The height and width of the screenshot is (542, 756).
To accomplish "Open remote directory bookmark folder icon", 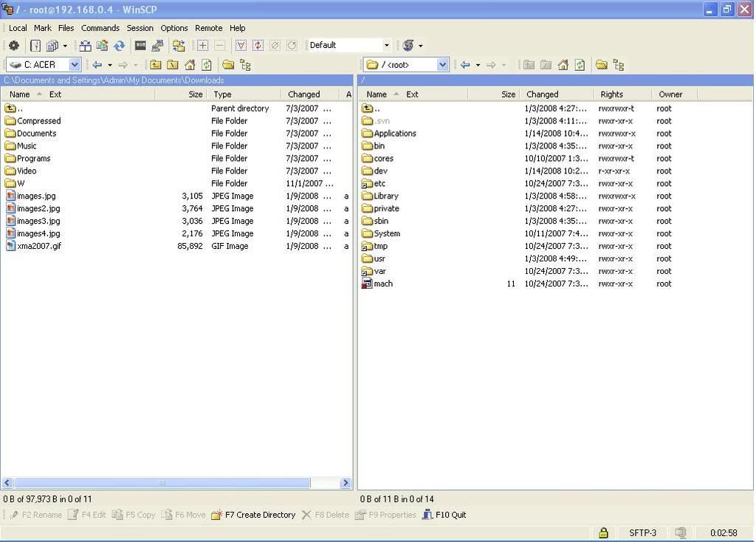I will click(601, 65).
